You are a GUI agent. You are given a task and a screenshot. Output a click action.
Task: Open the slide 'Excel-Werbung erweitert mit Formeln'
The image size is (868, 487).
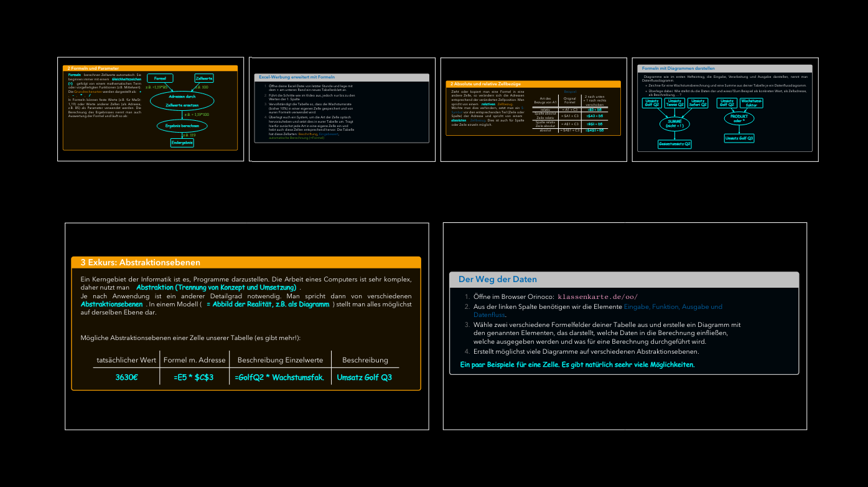(342, 109)
